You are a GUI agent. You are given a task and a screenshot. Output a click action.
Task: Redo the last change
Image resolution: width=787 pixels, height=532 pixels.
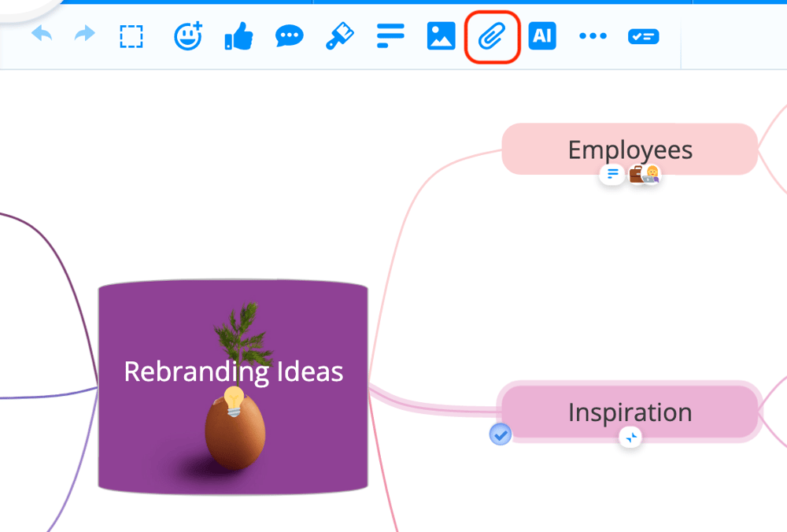pyautogui.click(x=83, y=35)
